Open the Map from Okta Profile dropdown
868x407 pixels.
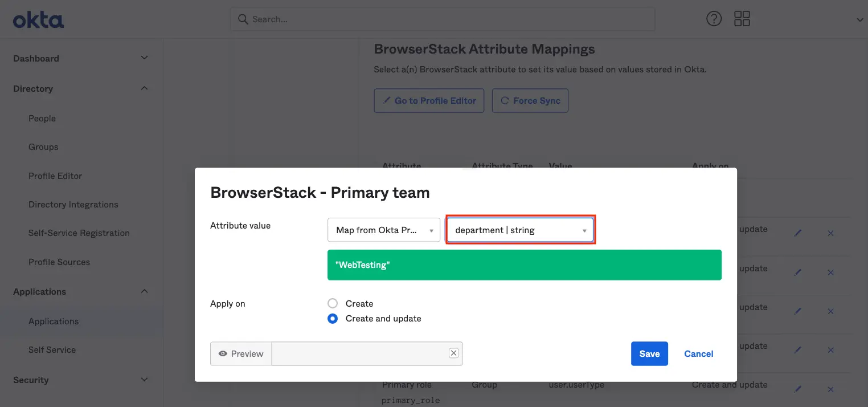coord(384,230)
